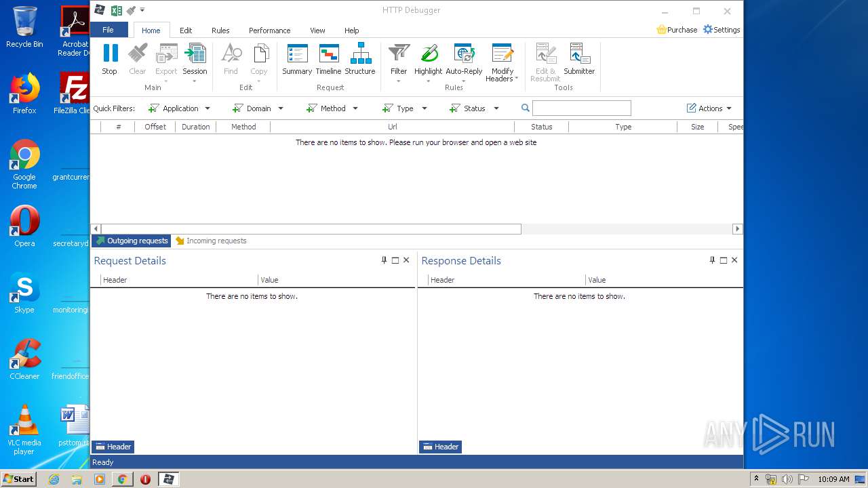Click the quick filter search field

click(582, 108)
